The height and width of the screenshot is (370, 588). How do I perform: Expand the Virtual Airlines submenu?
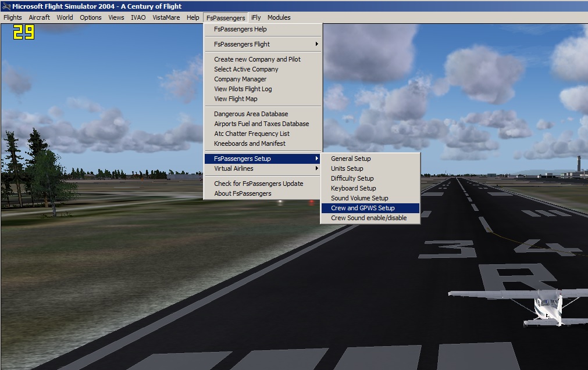point(263,168)
